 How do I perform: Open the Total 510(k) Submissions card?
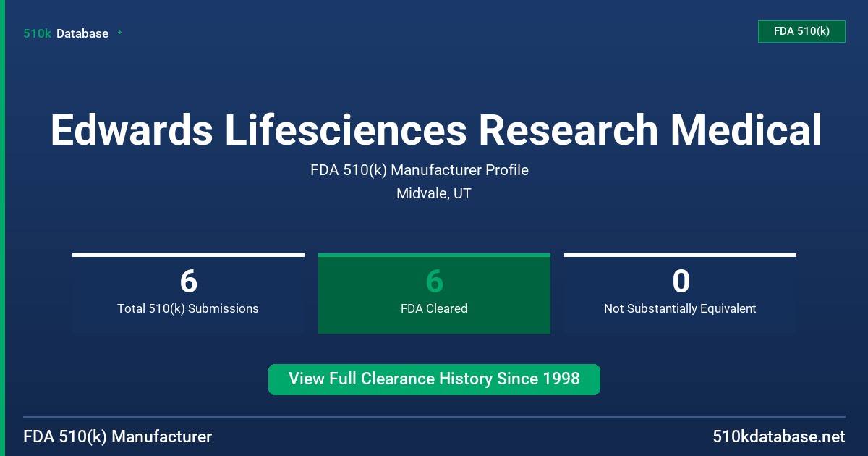[x=188, y=293]
